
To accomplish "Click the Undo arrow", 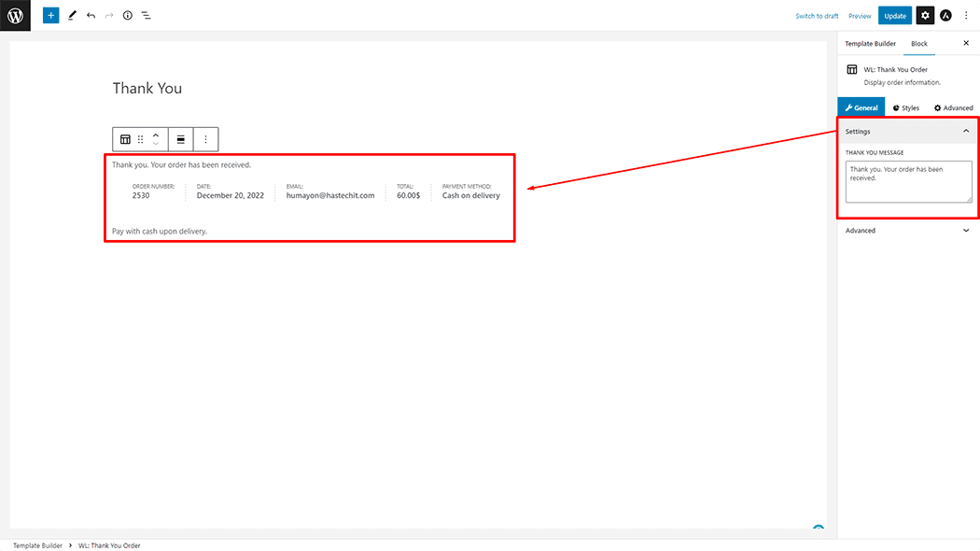I will pos(91,16).
